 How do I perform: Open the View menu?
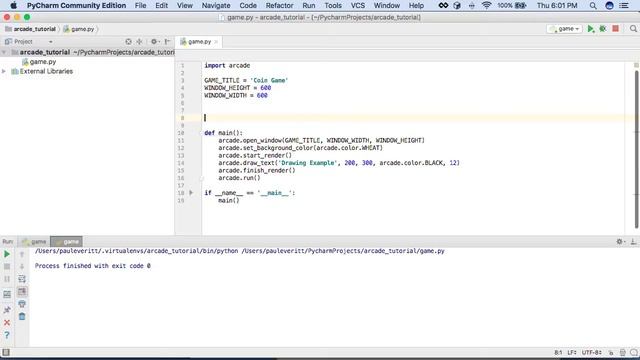[184, 6]
